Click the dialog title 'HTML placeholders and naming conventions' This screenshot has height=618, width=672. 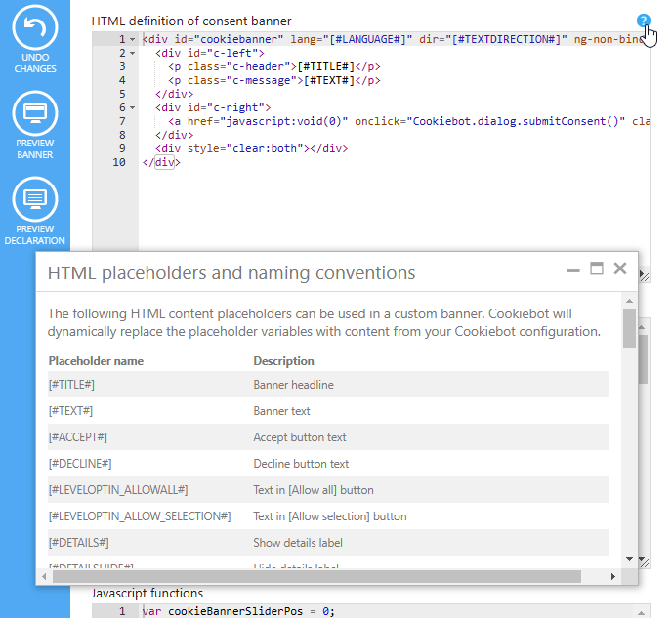tap(231, 272)
